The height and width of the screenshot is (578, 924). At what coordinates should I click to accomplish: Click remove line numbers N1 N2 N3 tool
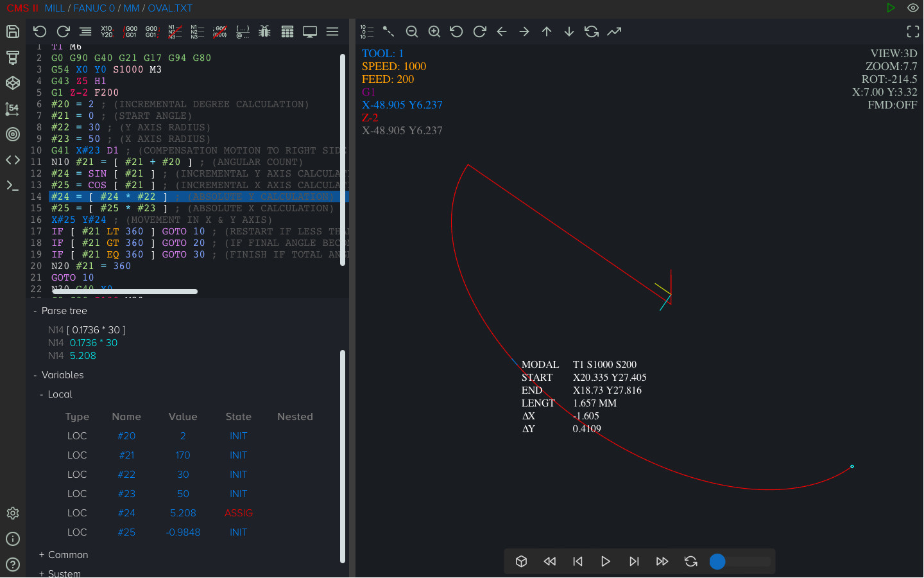tap(175, 31)
